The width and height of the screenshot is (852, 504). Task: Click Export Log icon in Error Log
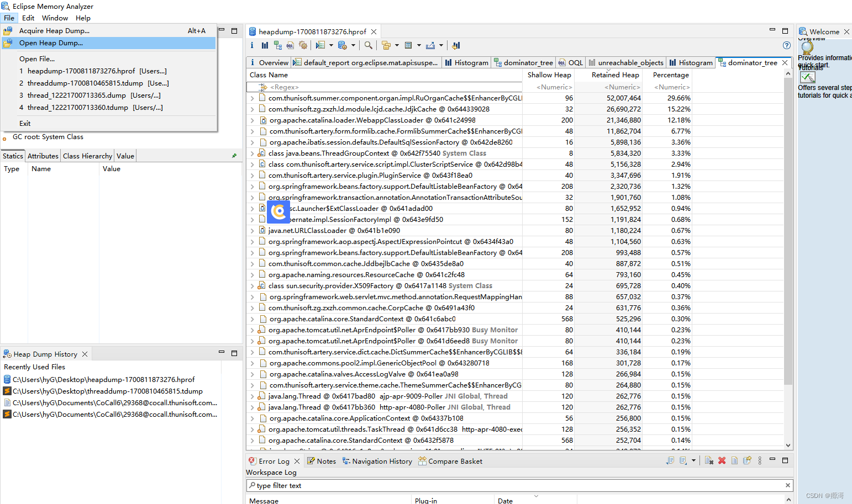click(670, 460)
